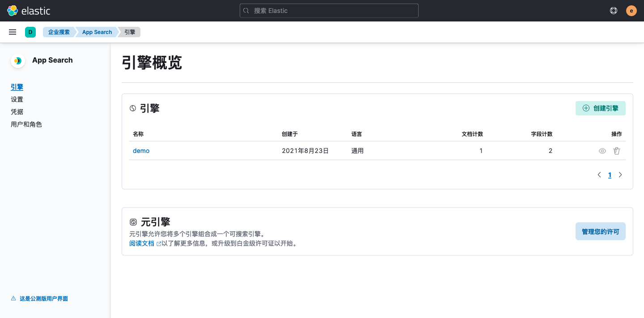This screenshot has width=644, height=318.
Task: Click previous page chevron in pagination
Action: pos(599,175)
